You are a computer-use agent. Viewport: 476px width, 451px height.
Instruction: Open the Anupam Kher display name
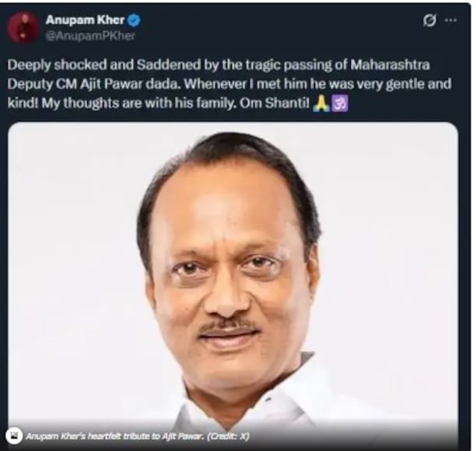(85, 20)
